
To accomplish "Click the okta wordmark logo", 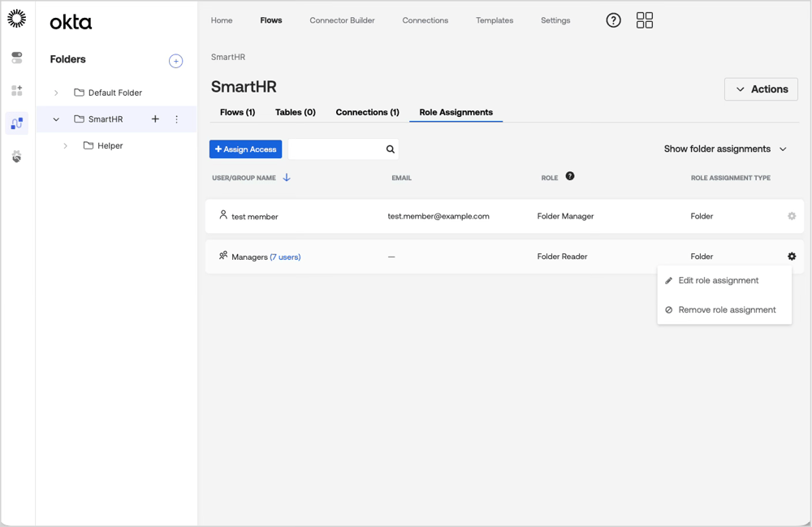I will pyautogui.click(x=71, y=22).
